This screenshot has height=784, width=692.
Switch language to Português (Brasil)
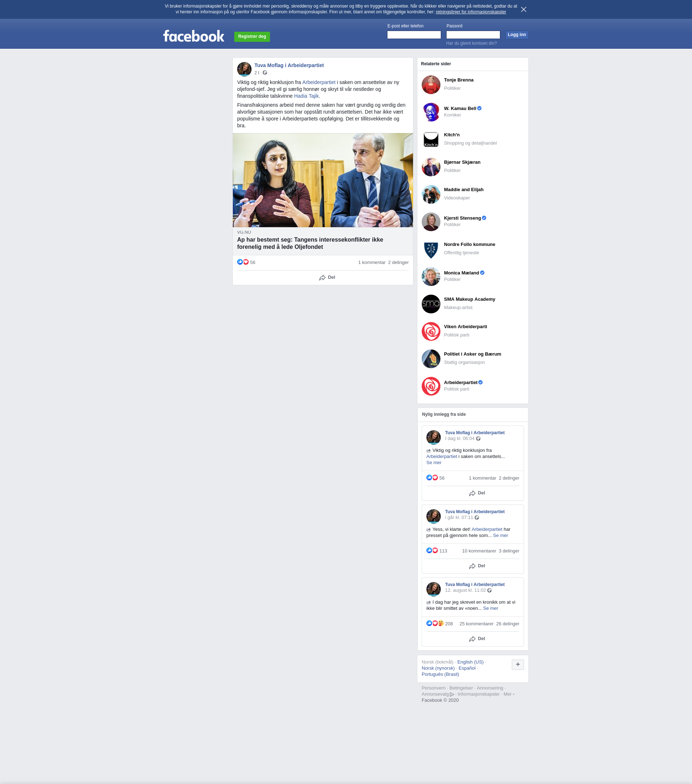tap(440, 674)
